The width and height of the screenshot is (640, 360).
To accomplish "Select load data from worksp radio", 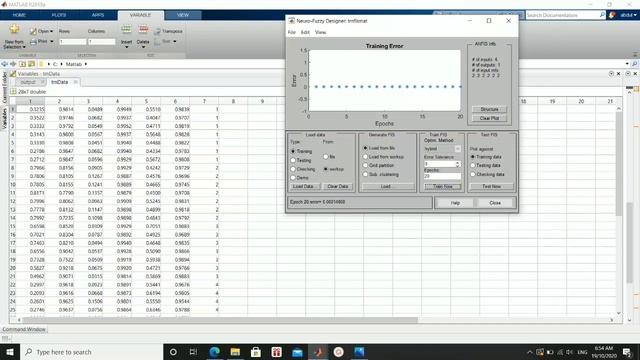I will pos(326,169).
